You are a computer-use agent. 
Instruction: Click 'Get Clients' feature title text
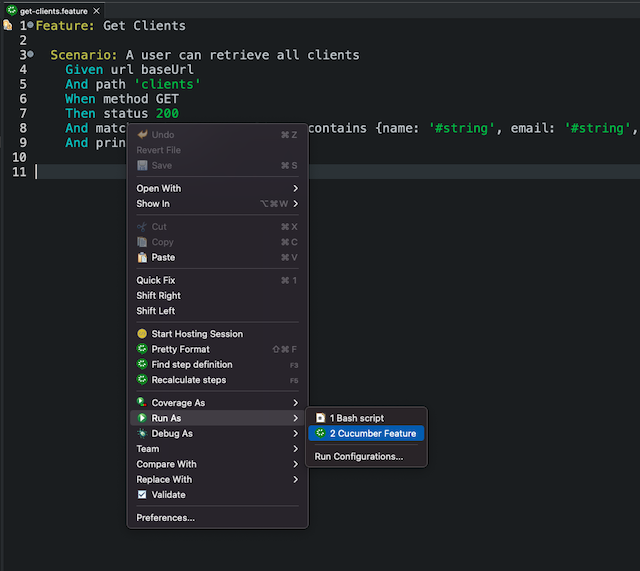(x=144, y=26)
